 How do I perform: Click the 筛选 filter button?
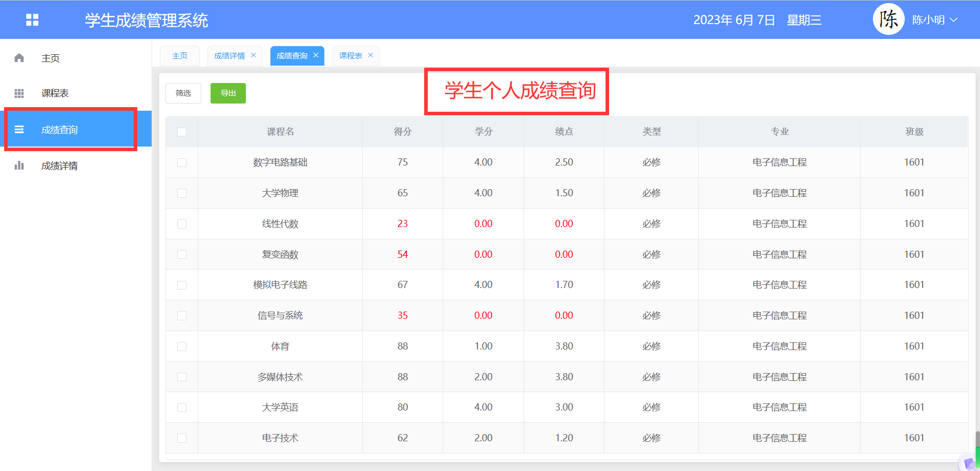(x=183, y=93)
